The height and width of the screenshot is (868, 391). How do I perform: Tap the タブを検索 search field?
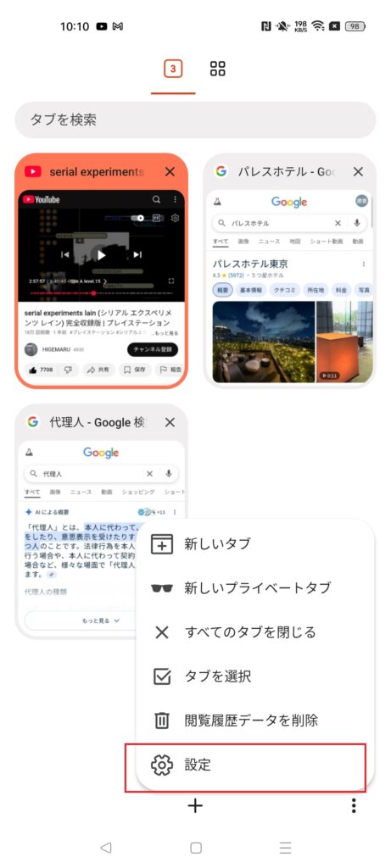(x=195, y=120)
